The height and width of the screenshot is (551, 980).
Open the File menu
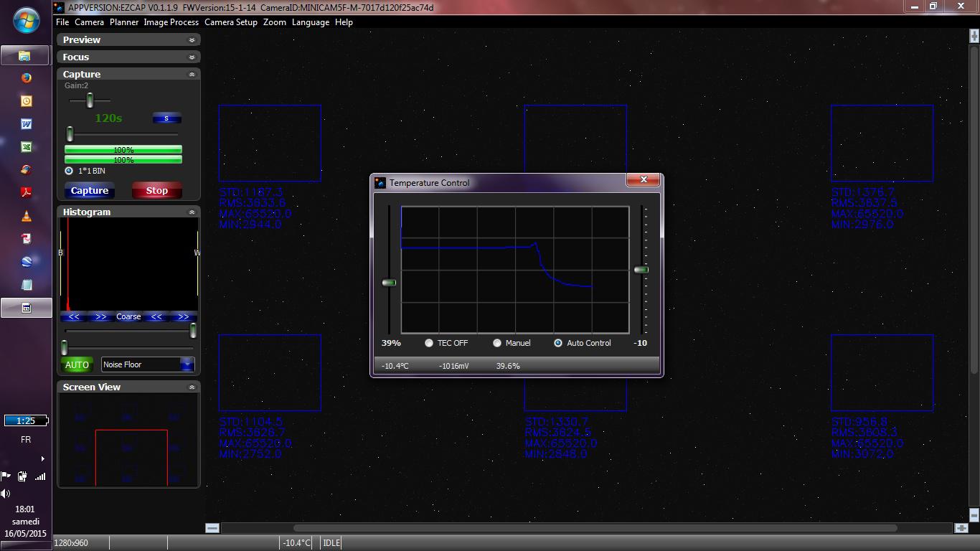(x=62, y=22)
